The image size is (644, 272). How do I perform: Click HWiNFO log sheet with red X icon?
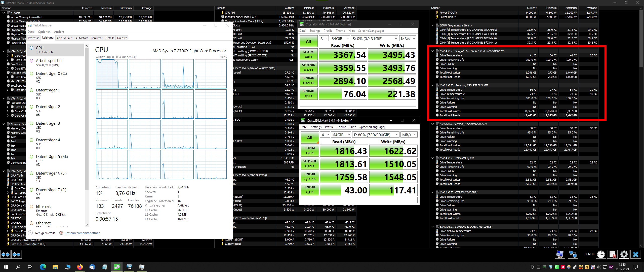[x=612, y=254]
